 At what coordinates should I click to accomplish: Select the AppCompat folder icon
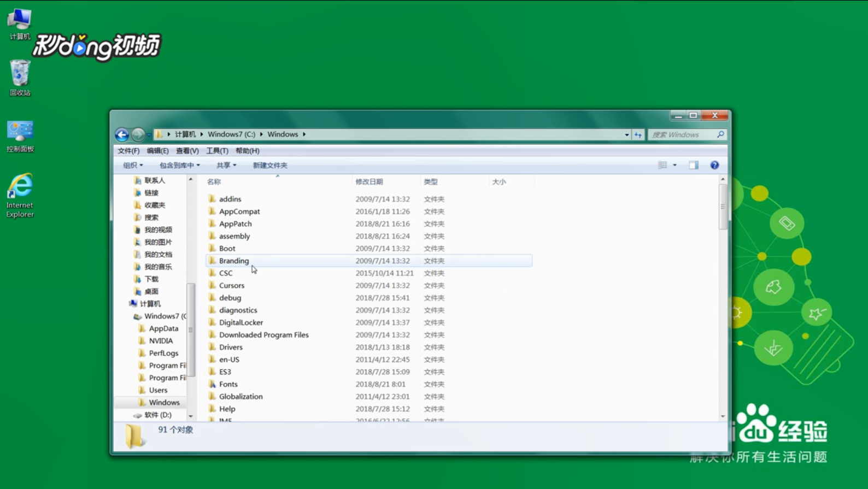tap(212, 211)
